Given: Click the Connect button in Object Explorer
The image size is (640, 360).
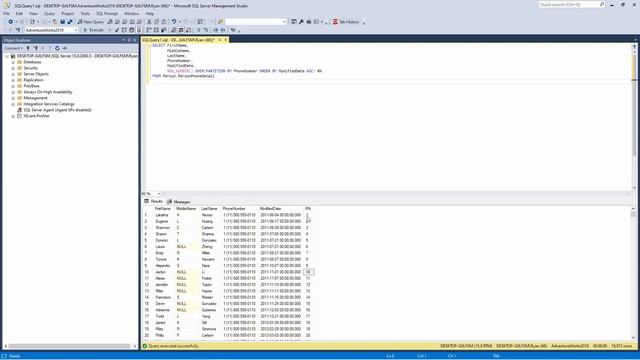Looking at the screenshot, I should coord(13,48).
